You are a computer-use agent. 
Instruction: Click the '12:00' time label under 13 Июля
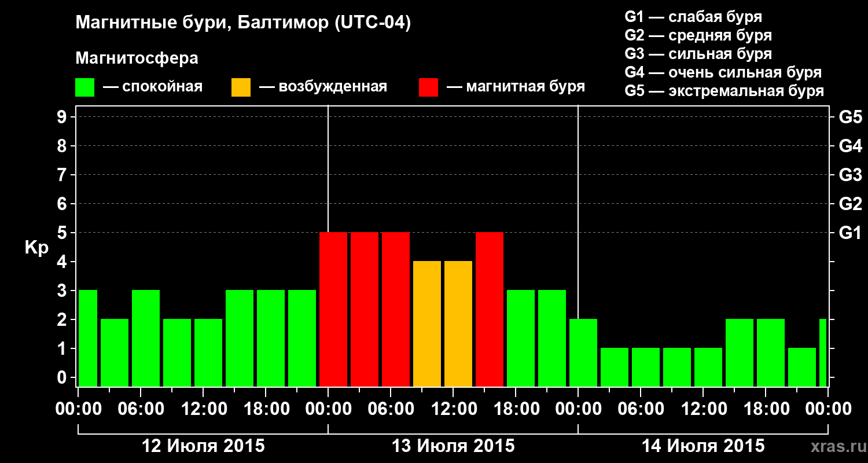pos(453,409)
